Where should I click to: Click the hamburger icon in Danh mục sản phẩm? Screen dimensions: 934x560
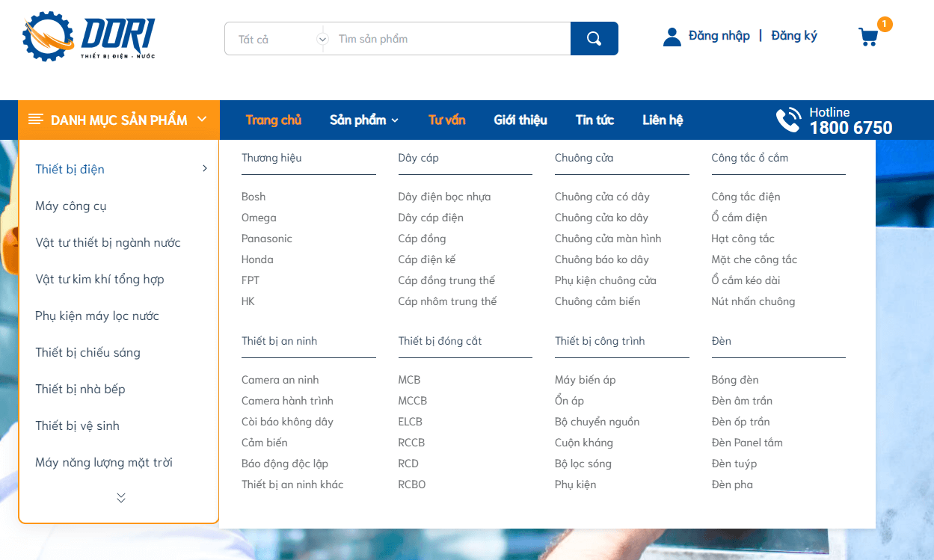tap(36, 119)
